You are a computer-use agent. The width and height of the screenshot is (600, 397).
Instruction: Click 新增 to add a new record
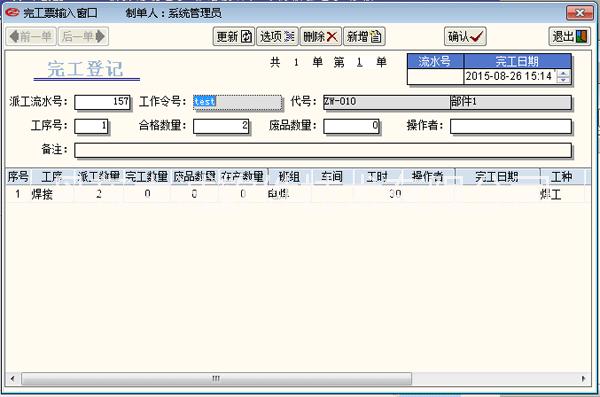(x=364, y=37)
